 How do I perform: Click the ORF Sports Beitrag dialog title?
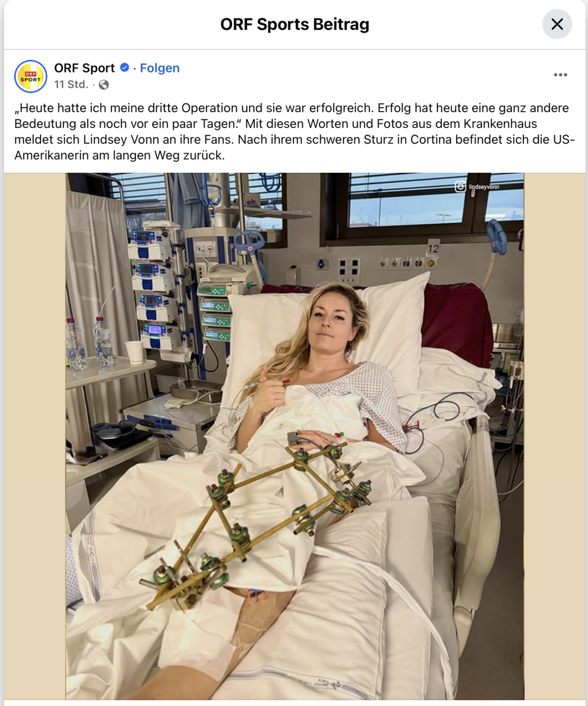tap(294, 24)
